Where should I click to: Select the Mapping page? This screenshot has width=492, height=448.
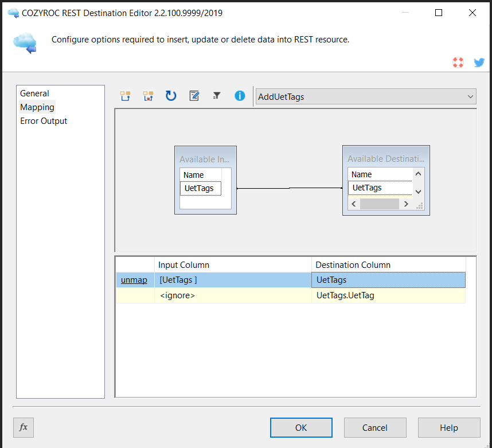click(x=37, y=107)
